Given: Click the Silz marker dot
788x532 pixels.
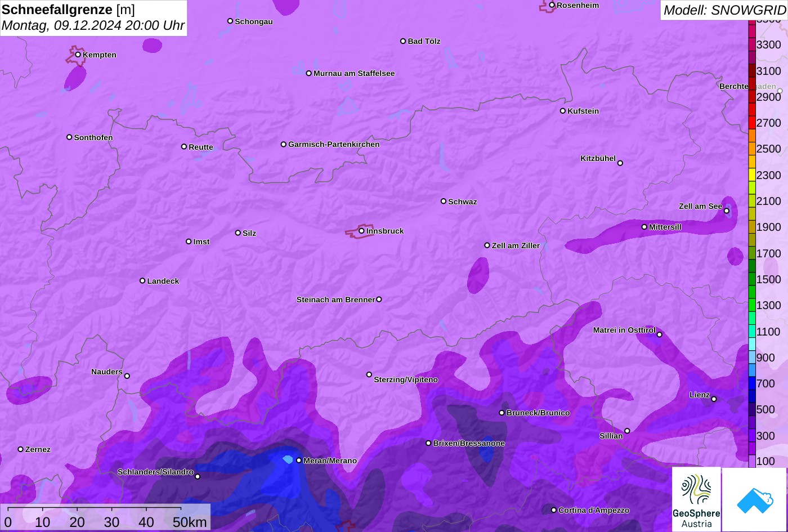Looking at the screenshot, I should [238, 233].
